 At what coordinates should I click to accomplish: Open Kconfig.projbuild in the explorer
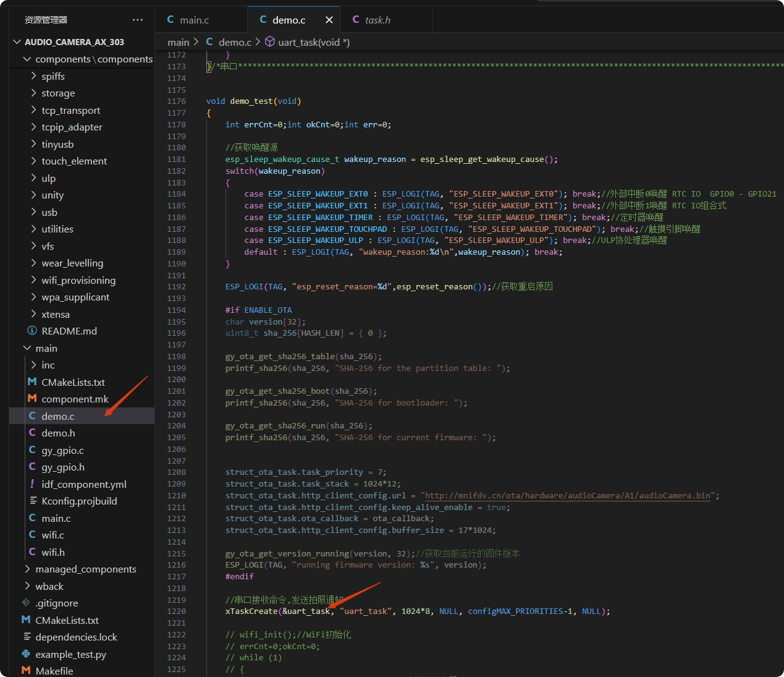[79, 501]
